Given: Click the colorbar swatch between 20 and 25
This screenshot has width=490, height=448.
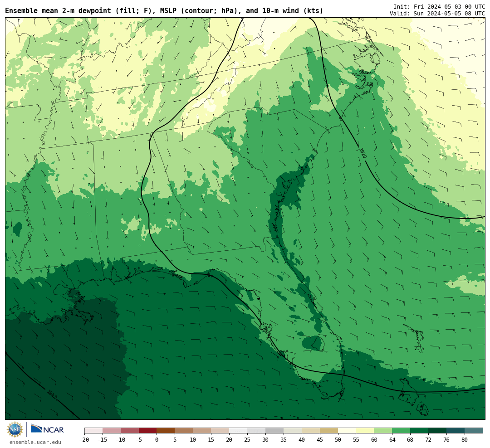Looking at the screenshot, I should pyautogui.click(x=239, y=431).
